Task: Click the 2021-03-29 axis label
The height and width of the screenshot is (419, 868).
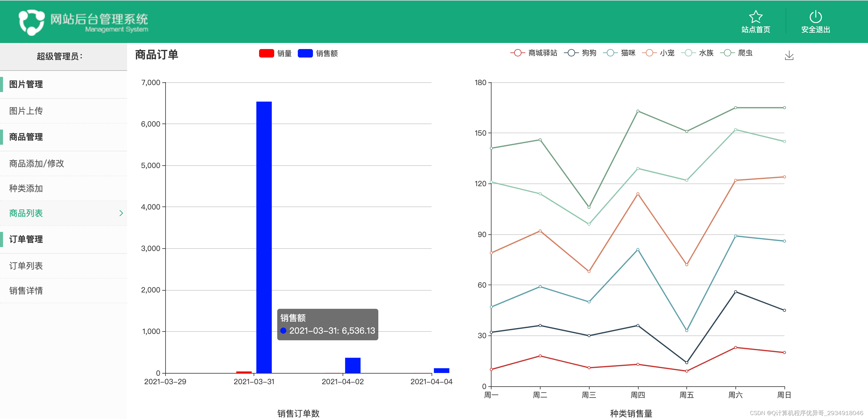Action: point(165,381)
